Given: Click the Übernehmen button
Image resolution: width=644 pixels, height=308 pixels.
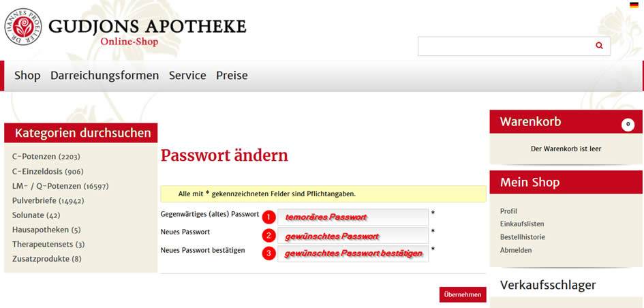Looking at the screenshot, I should coord(463,294).
